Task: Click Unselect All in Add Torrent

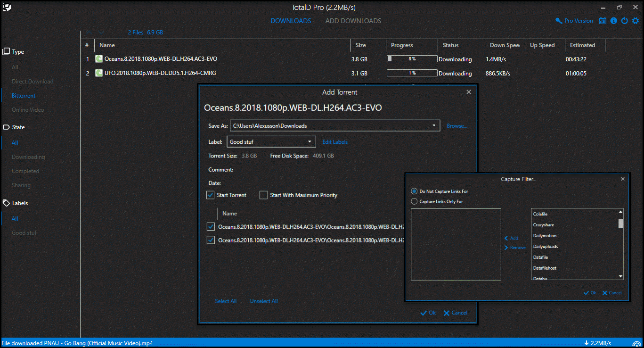Action: [264, 301]
